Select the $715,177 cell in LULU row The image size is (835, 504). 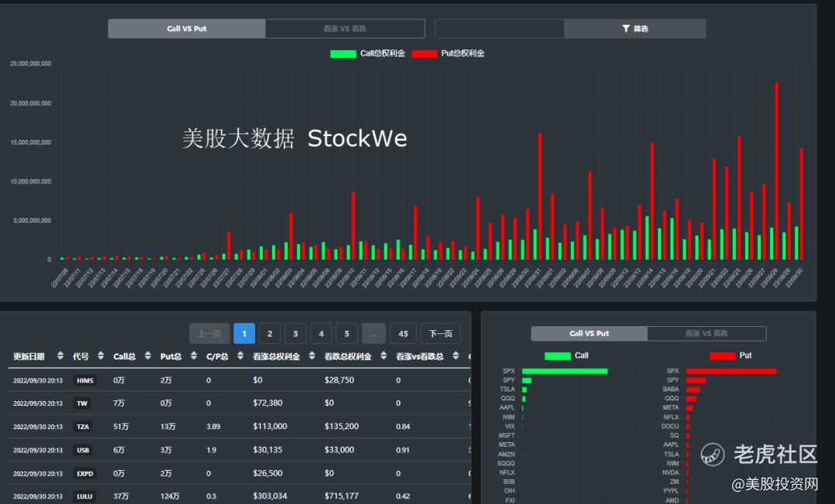click(342, 496)
